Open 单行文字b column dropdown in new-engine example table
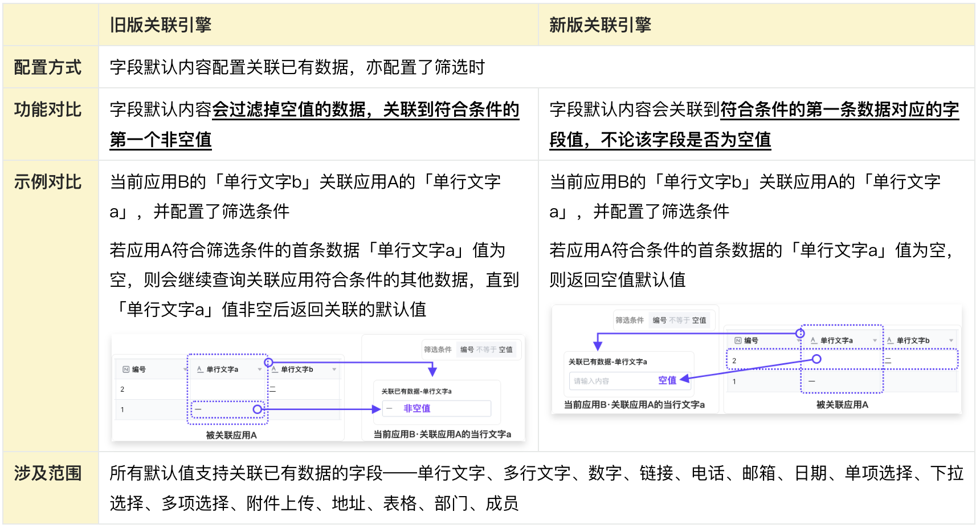The width and height of the screenshot is (980, 528). [x=951, y=340]
